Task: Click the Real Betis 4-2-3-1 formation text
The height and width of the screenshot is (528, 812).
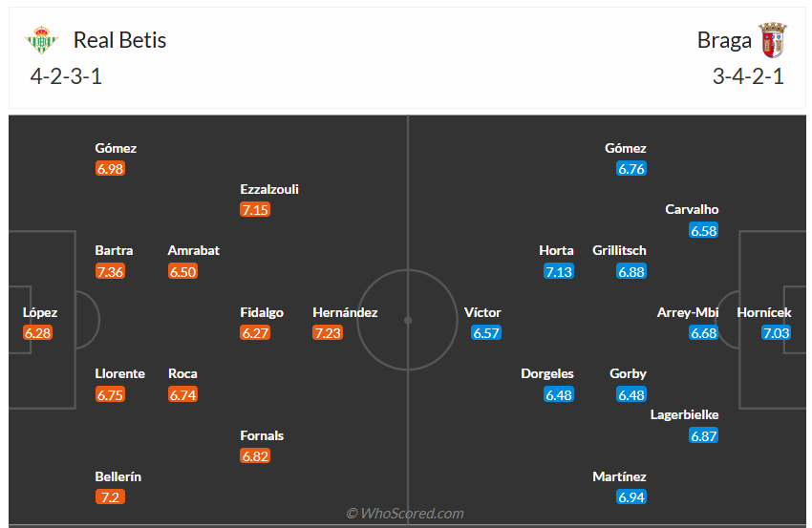Action: coord(65,76)
